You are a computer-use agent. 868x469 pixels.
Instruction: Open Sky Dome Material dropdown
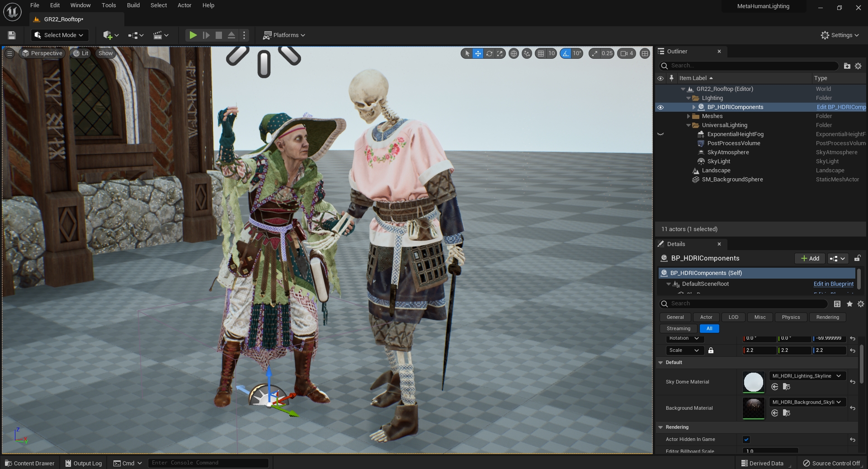pos(807,376)
